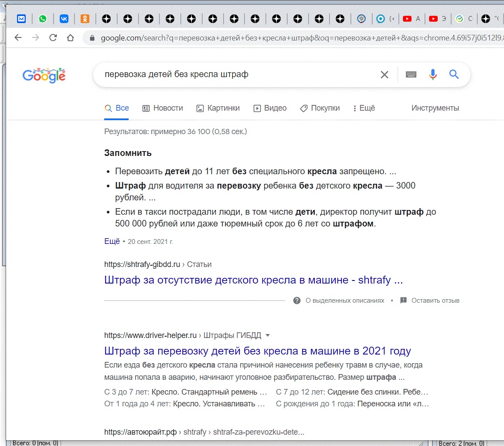The image size is (504, 446).
Task: Switch to the VK pinned tab
Action: pos(64,19)
